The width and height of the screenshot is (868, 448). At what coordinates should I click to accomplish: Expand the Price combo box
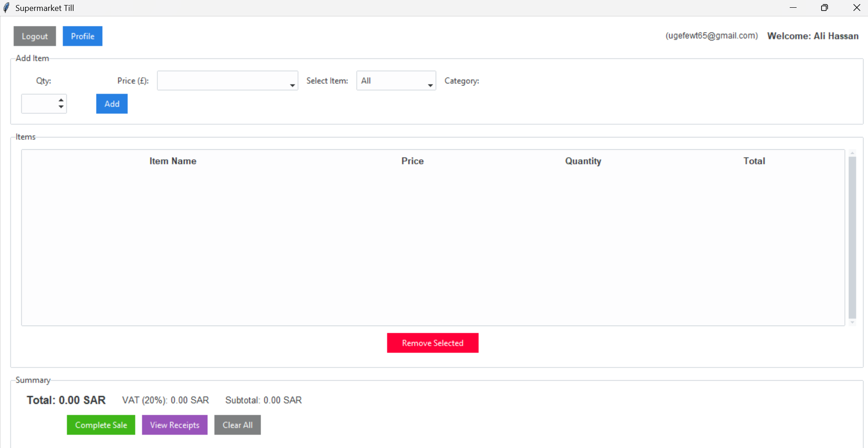click(x=292, y=85)
